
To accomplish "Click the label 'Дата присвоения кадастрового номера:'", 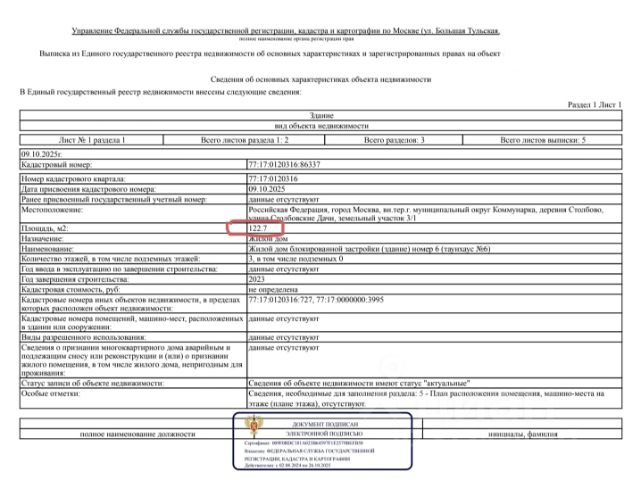I will [x=88, y=189].
